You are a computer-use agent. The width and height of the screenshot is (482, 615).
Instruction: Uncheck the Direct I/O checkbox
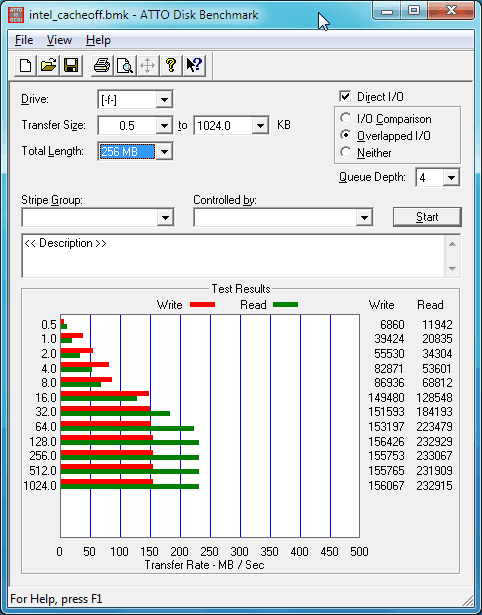click(x=345, y=96)
